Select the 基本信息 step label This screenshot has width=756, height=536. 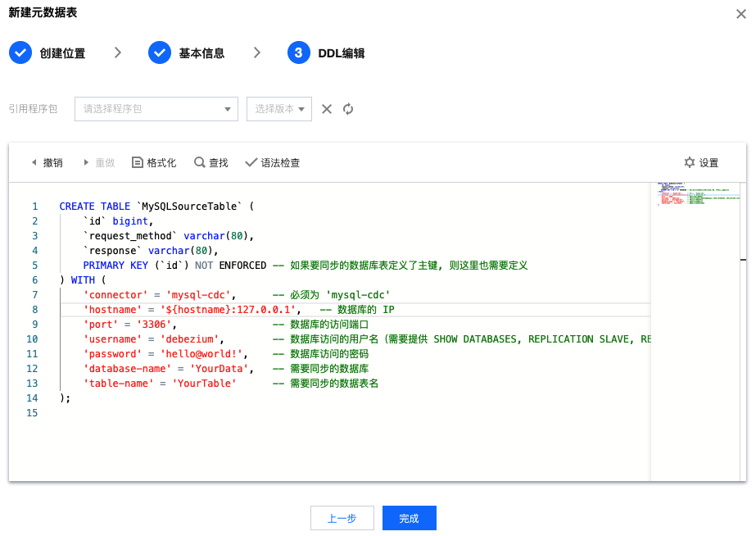[201, 53]
